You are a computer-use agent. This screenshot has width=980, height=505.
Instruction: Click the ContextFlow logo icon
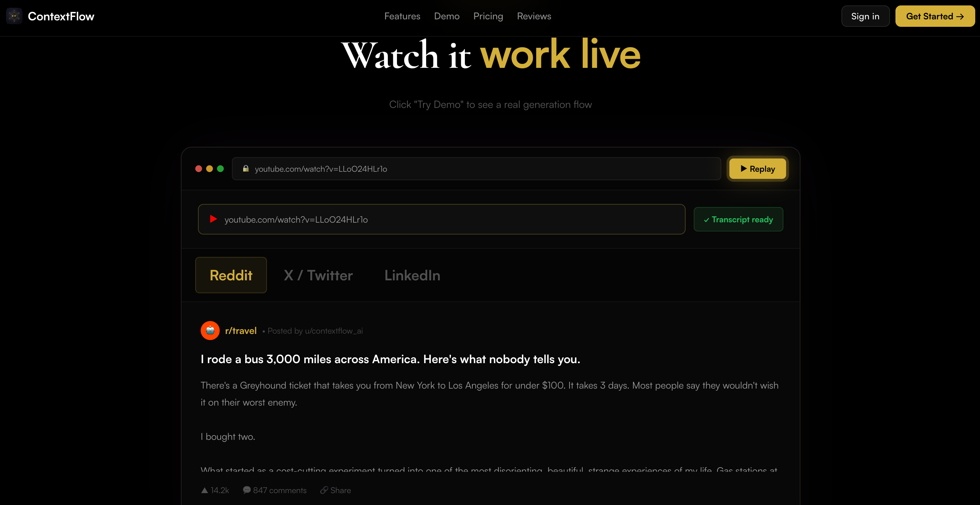coord(14,16)
